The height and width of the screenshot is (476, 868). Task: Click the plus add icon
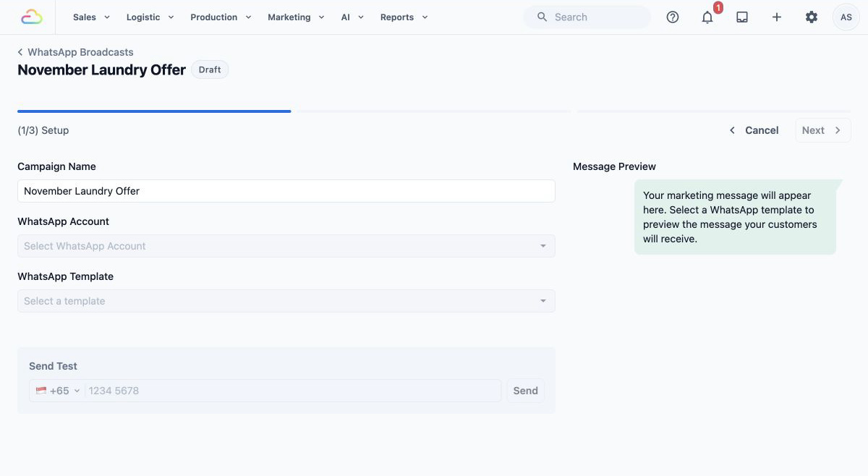[777, 17]
